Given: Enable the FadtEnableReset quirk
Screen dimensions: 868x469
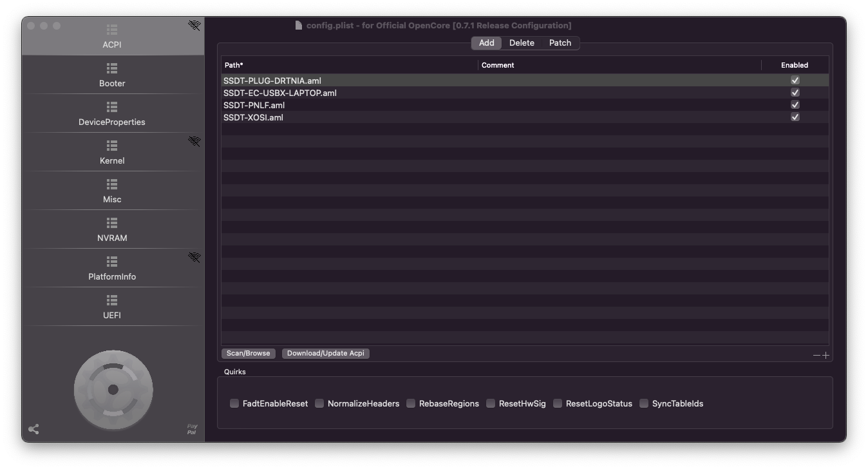Looking at the screenshot, I should point(234,403).
